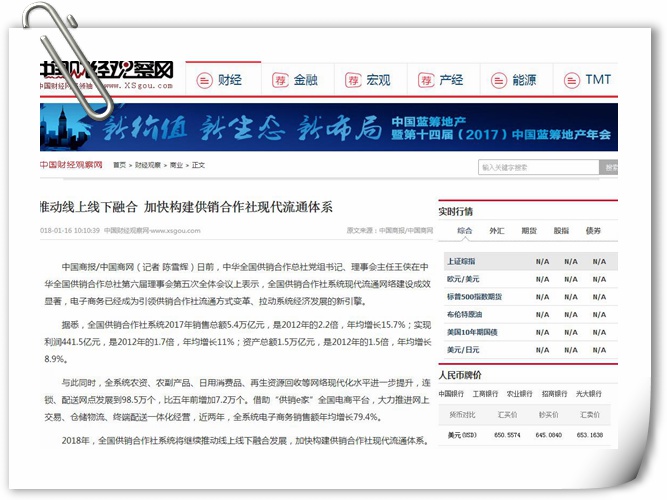This screenshot has width=667, height=500.
Task: Select the 股指 market tab
Action: [561, 231]
